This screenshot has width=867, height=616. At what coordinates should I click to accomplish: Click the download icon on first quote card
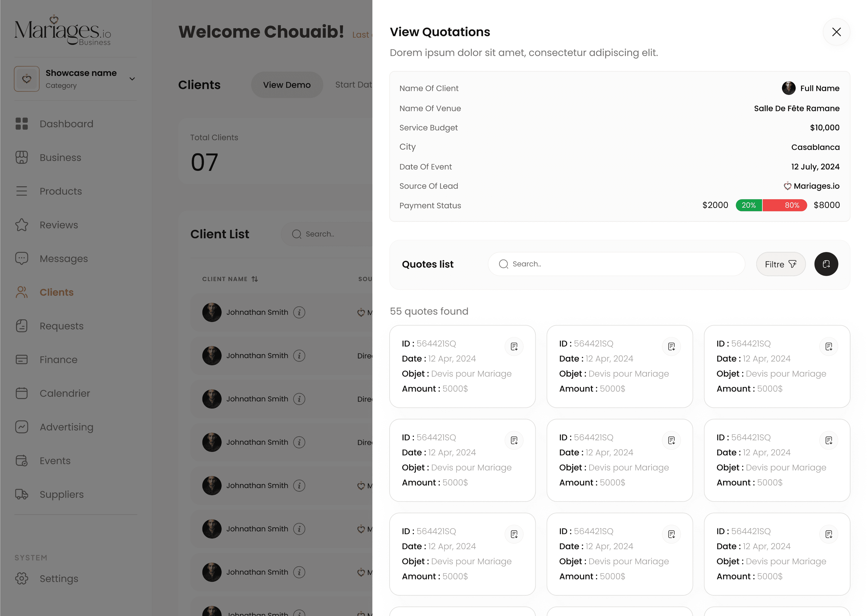point(514,346)
